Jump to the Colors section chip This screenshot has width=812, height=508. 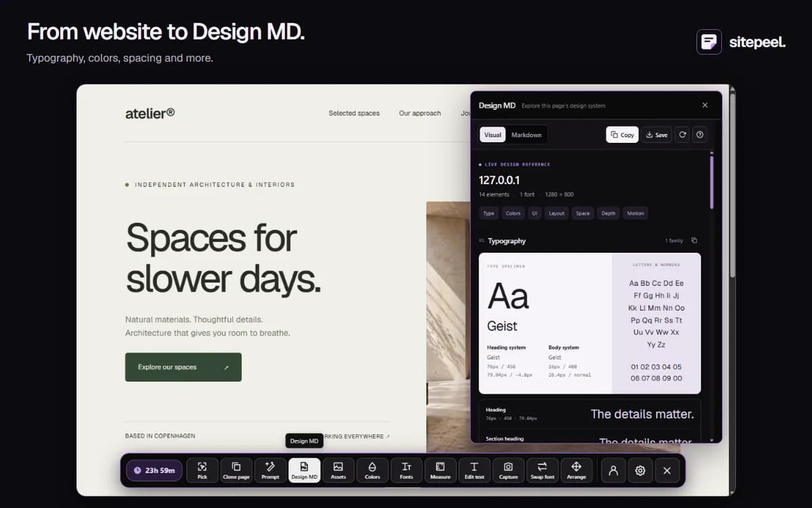[514, 213]
